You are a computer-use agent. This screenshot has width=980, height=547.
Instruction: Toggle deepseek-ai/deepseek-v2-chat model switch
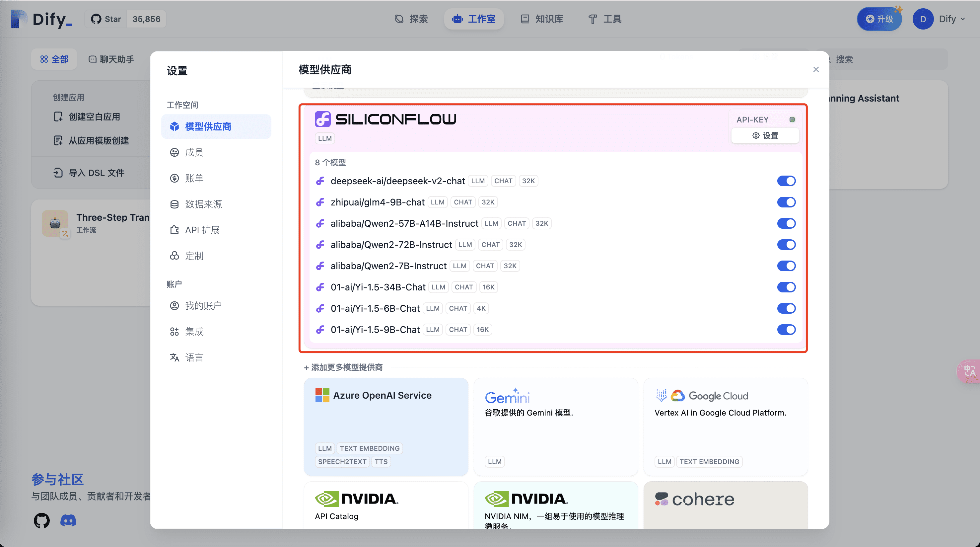[786, 181]
